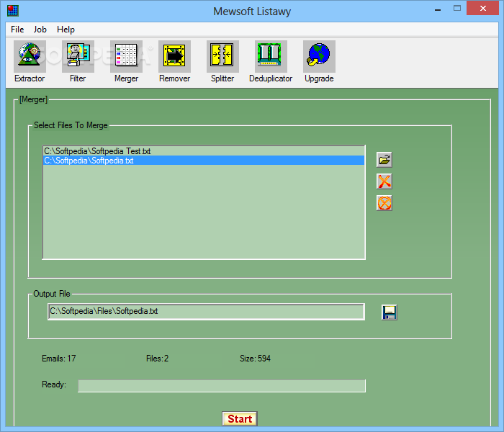The width and height of the screenshot is (504, 432).
Task: Maximize the Mewsoft Listawy window
Action: 457,9
